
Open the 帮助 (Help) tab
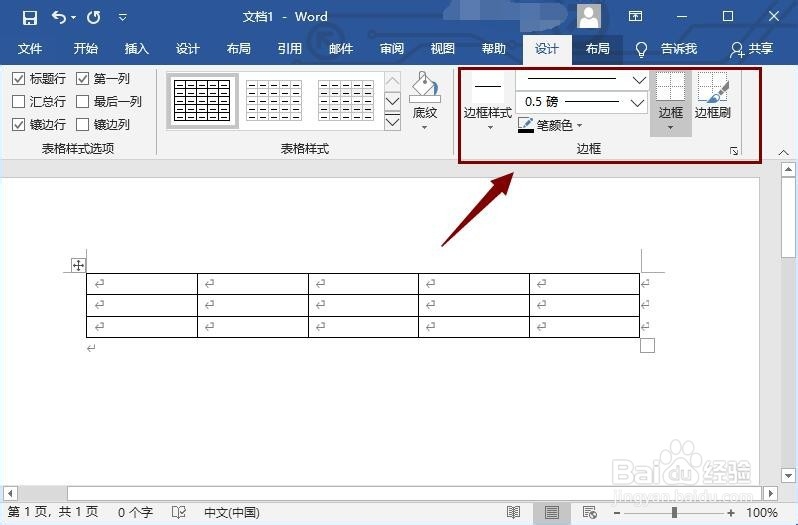[x=493, y=49]
